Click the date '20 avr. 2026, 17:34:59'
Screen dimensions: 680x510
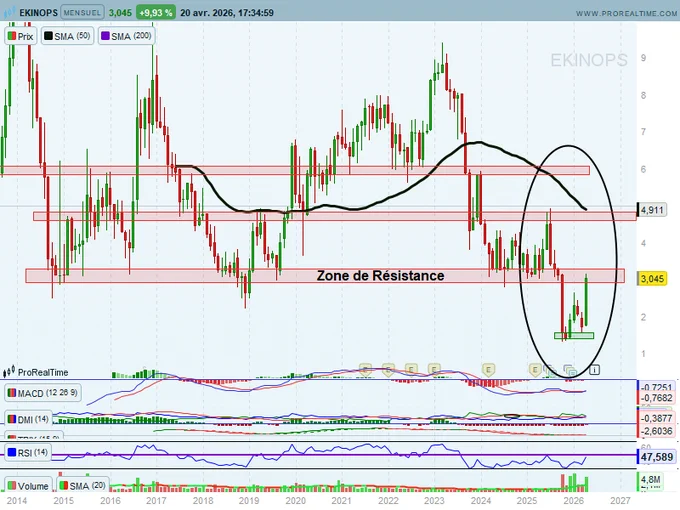(x=227, y=13)
